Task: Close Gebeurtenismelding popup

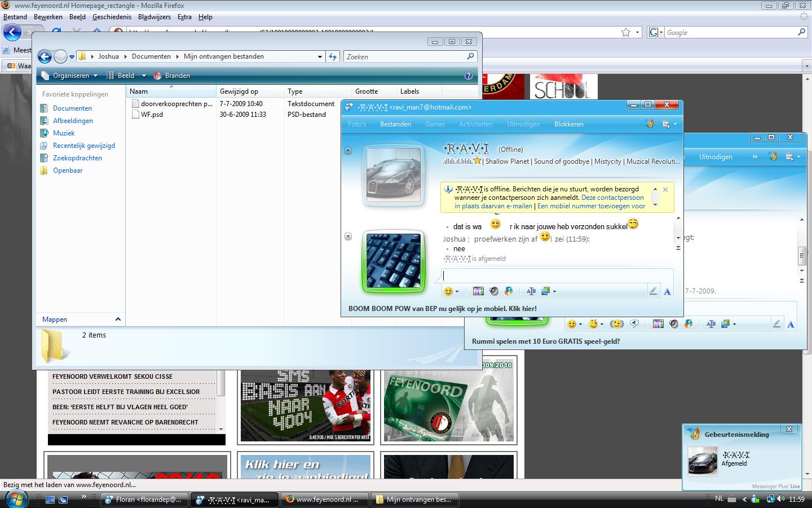Action: tap(789, 429)
